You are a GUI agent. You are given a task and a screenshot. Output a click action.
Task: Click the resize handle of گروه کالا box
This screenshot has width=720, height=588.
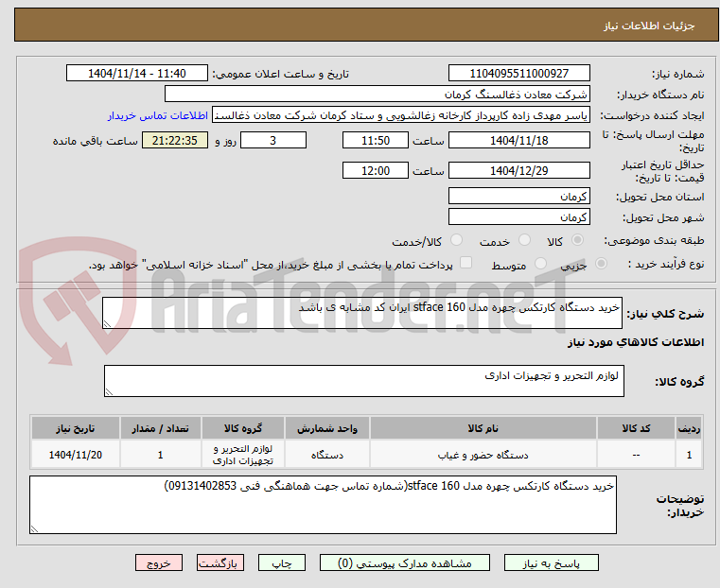[x=109, y=391]
